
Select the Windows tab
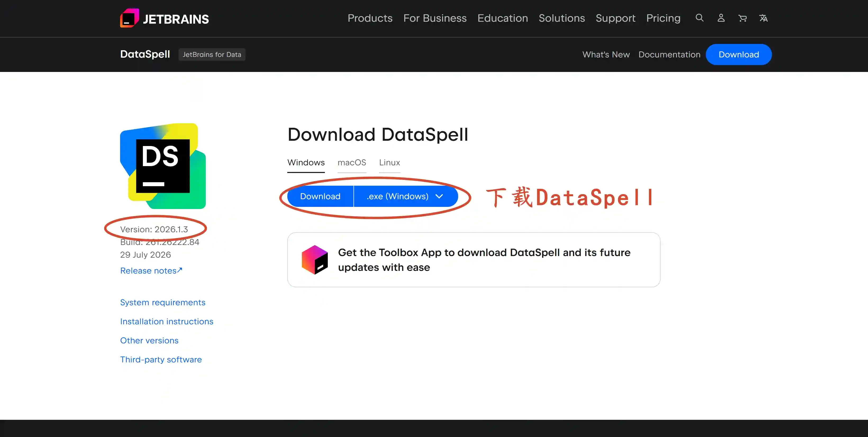(x=306, y=163)
